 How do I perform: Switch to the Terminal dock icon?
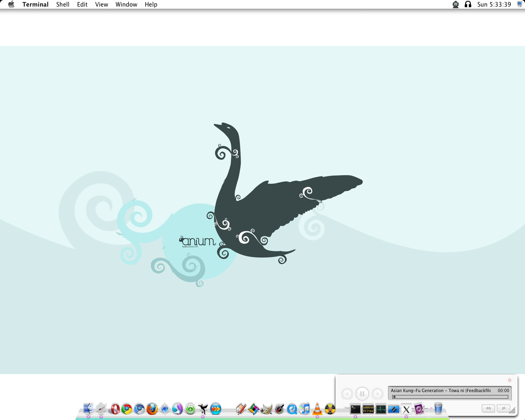coord(355,409)
